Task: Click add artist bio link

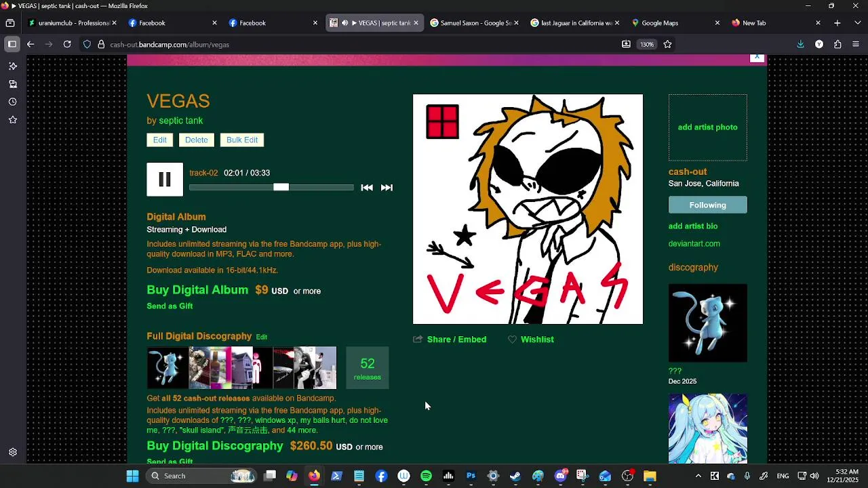Action: tap(693, 226)
